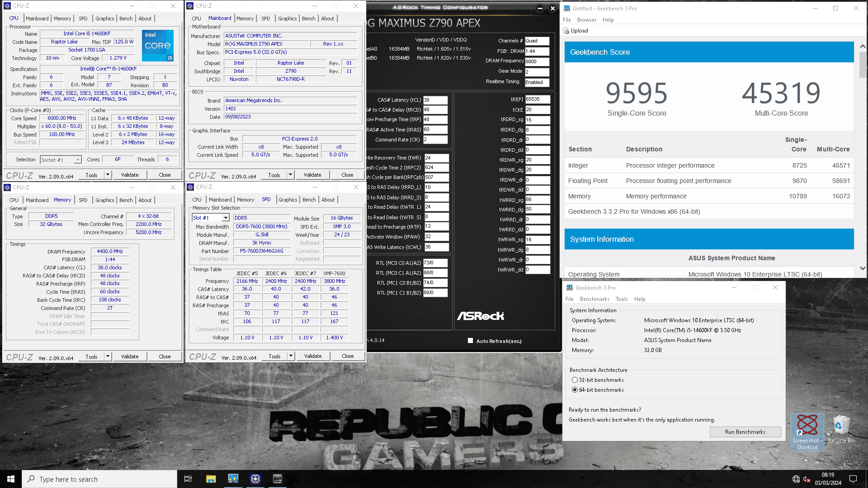Image resolution: width=868 pixels, height=488 pixels.
Task: Click Close in the CPU-Z Mainboard window
Action: point(347,175)
